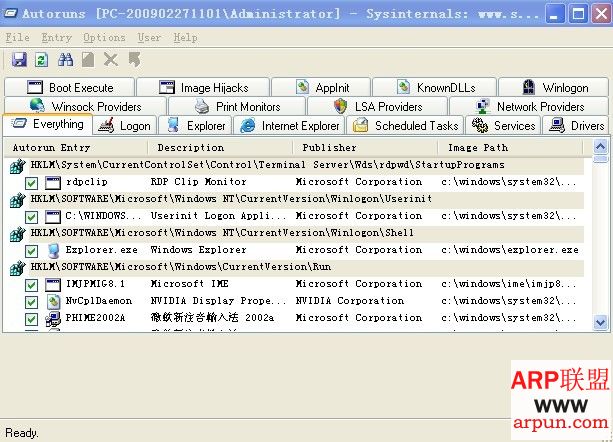Select the 'RDP Clip Monitor' description
The image size is (613, 442).
(199, 182)
